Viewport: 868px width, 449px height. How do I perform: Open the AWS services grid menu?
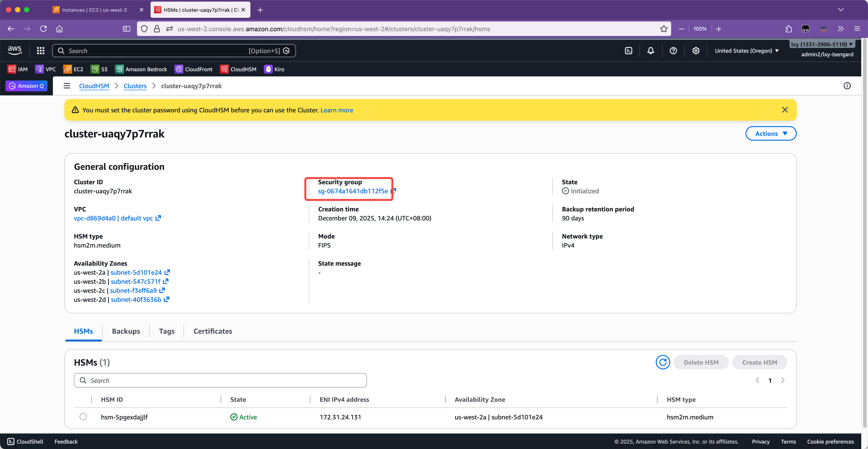click(x=41, y=51)
